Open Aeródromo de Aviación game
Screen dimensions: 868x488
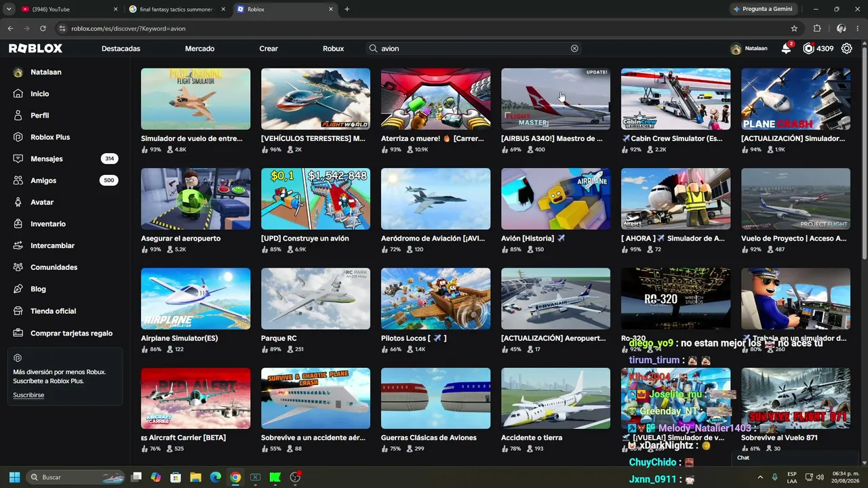435,199
